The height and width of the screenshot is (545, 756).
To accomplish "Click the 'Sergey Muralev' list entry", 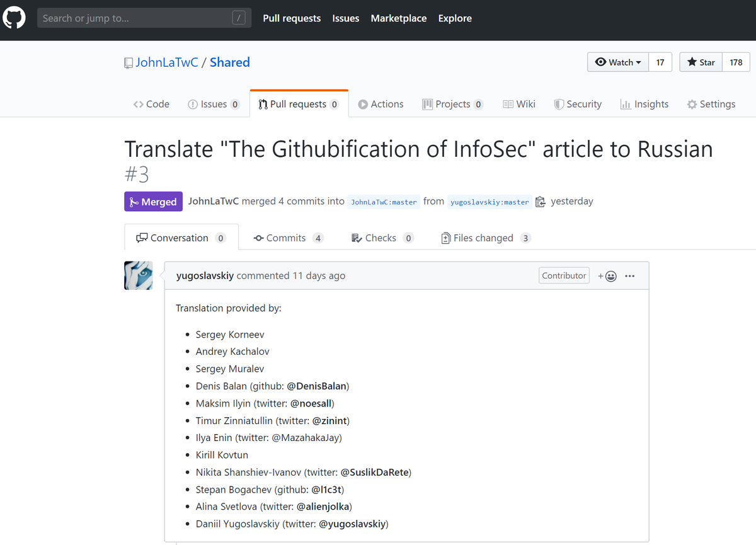I will coord(230,369).
